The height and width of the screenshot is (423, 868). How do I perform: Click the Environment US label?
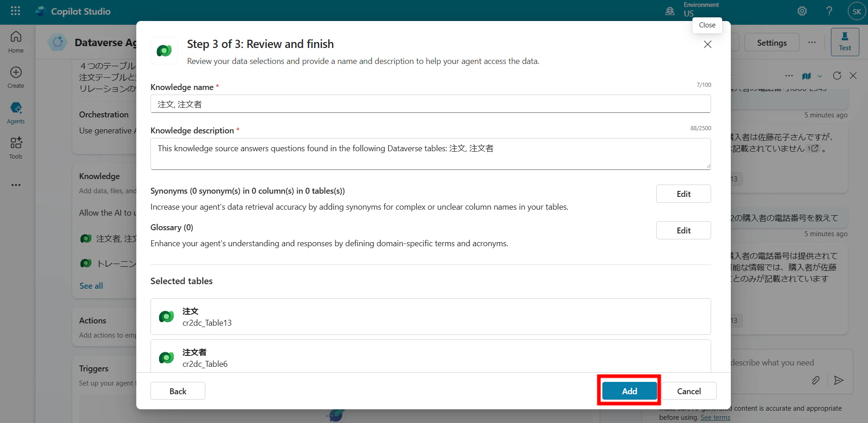click(x=701, y=9)
